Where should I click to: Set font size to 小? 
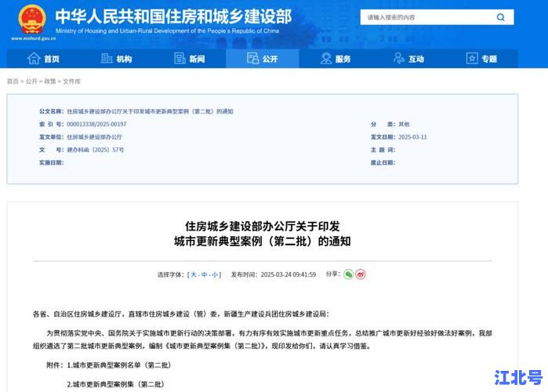215,274
